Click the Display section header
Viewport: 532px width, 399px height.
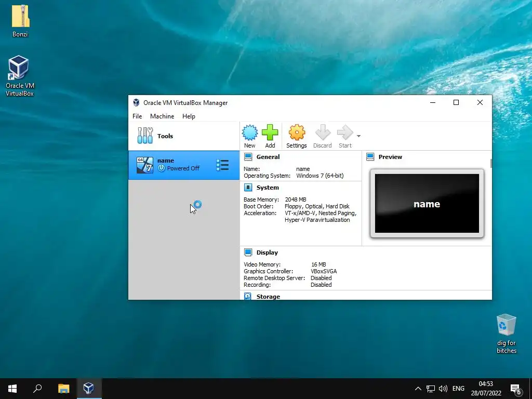(267, 252)
